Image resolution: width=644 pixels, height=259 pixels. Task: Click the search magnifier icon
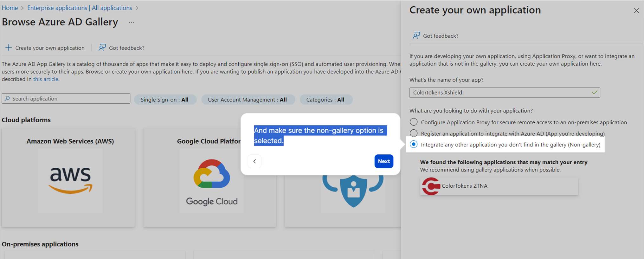click(7, 99)
